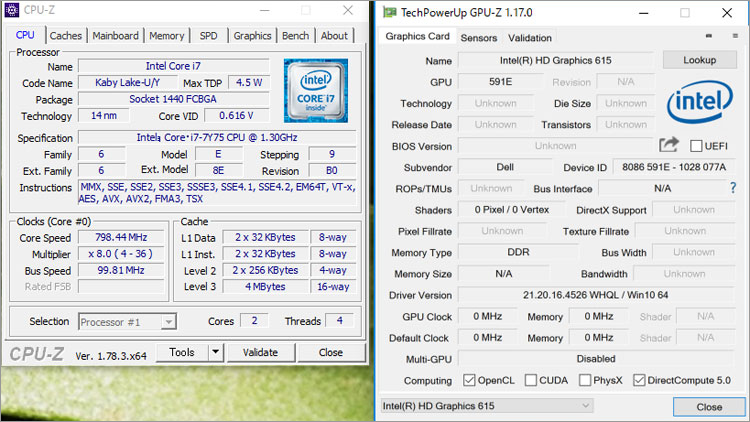The height and width of the screenshot is (422, 750).
Task: Open the Validation tab in GPU-Z
Action: pos(529,38)
